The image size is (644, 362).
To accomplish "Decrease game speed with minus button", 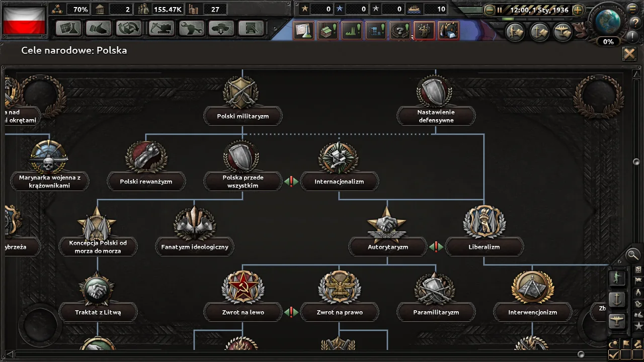I will click(x=489, y=10).
